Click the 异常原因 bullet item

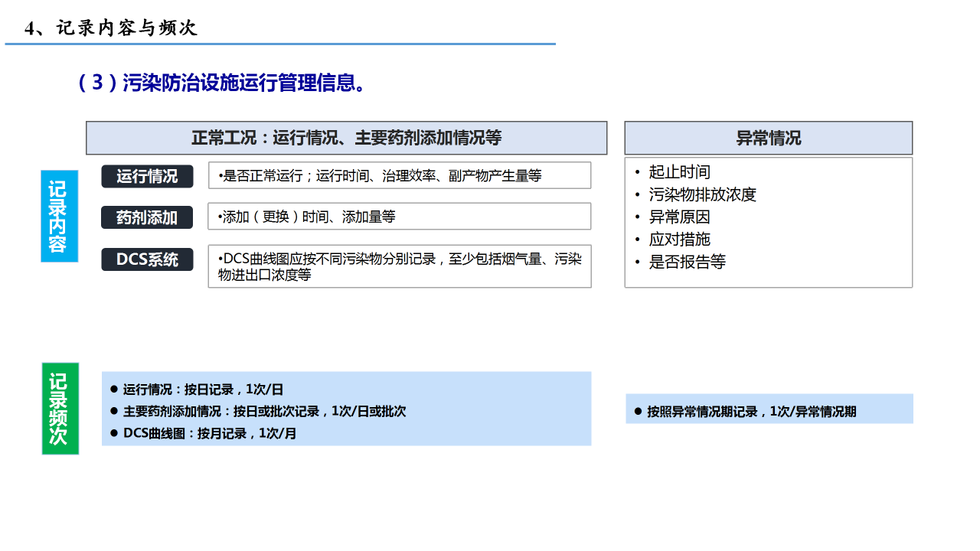(679, 217)
